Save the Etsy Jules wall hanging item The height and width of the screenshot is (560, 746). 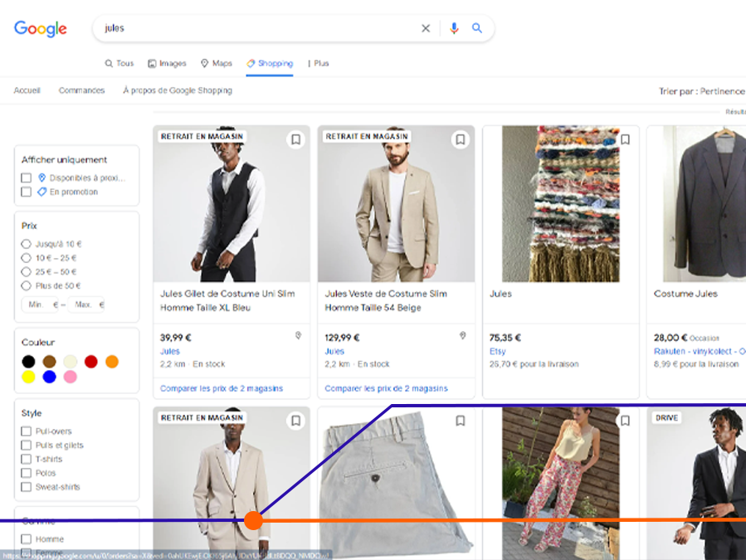625,139
